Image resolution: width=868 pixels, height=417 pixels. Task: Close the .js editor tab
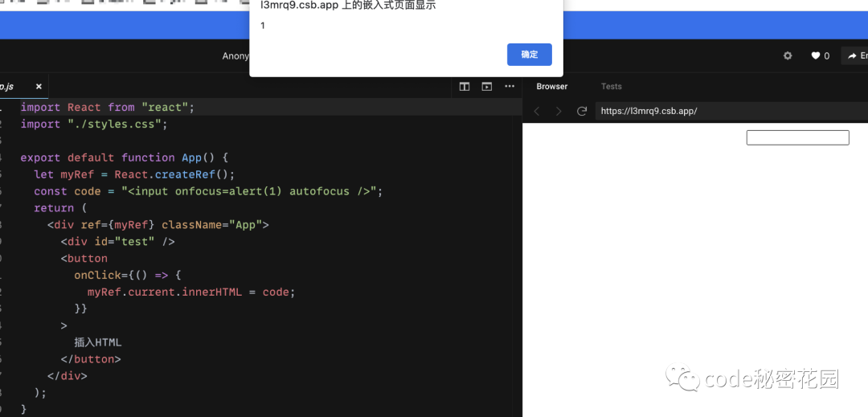pyautogui.click(x=39, y=86)
